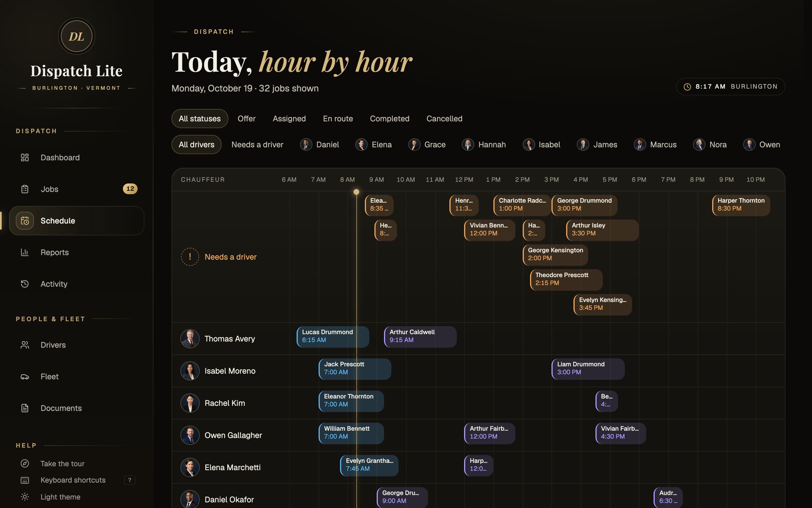Click the Schedule calendar icon
This screenshot has width=812, height=508.
point(25,221)
